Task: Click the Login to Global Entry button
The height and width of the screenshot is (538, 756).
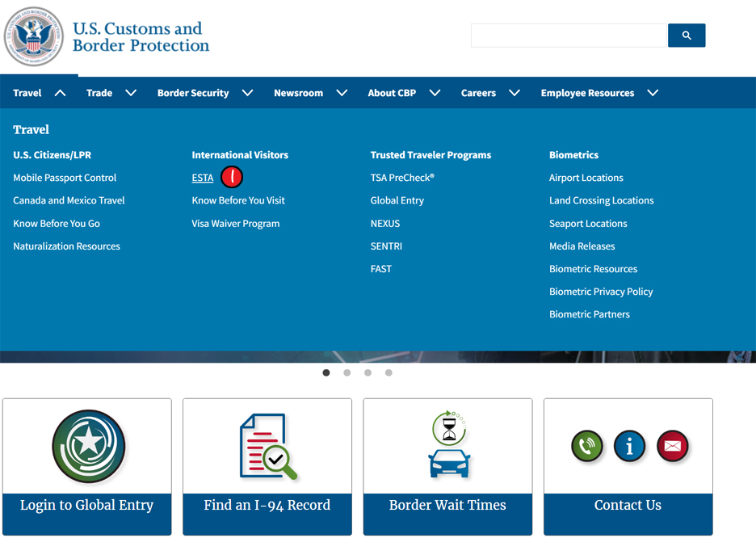Action: click(x=86, y=514)
